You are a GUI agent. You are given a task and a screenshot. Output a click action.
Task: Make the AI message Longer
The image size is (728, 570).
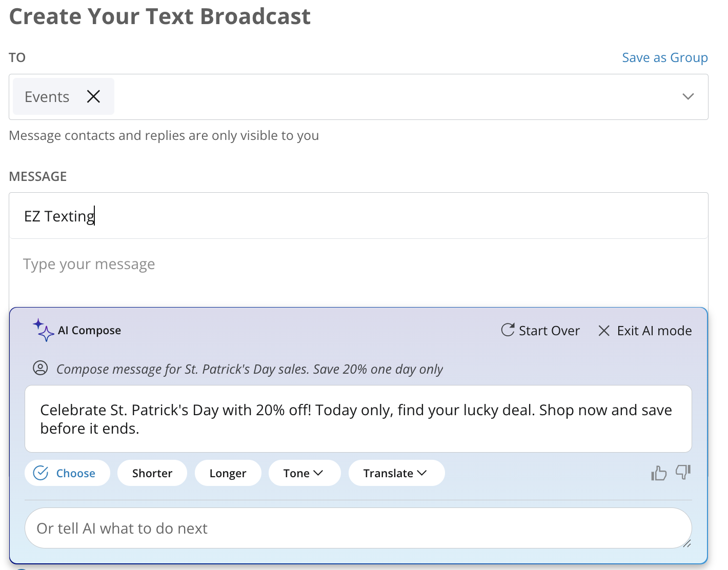[228, 473]
